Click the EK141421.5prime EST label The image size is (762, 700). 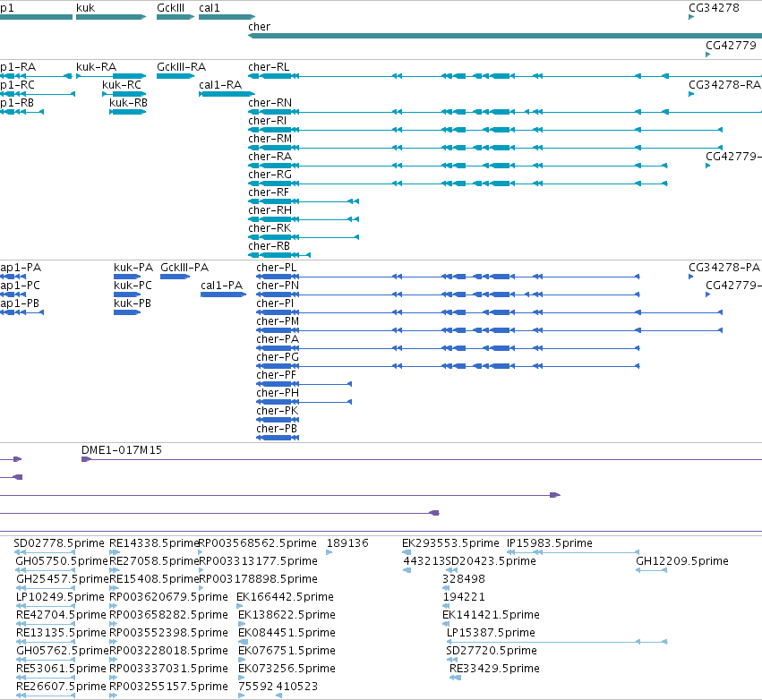click(491, 615)
